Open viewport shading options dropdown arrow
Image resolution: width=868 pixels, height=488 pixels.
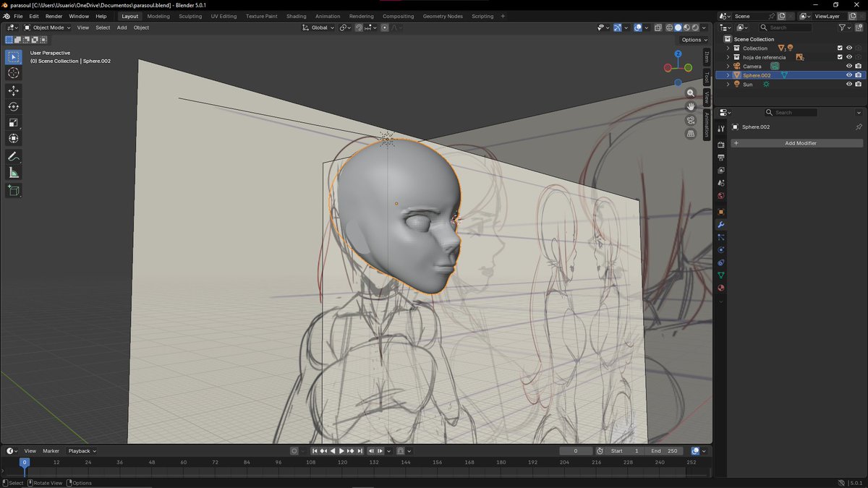coord(705,27)
